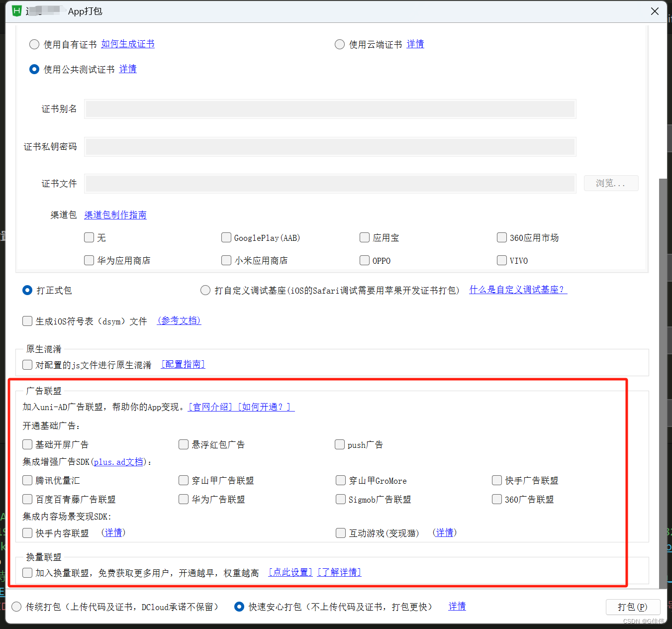Viewport: 672px width, 629px height.
Task: Check the 穿山甲广告联盟 checkbox
Action: coord(184,480)
